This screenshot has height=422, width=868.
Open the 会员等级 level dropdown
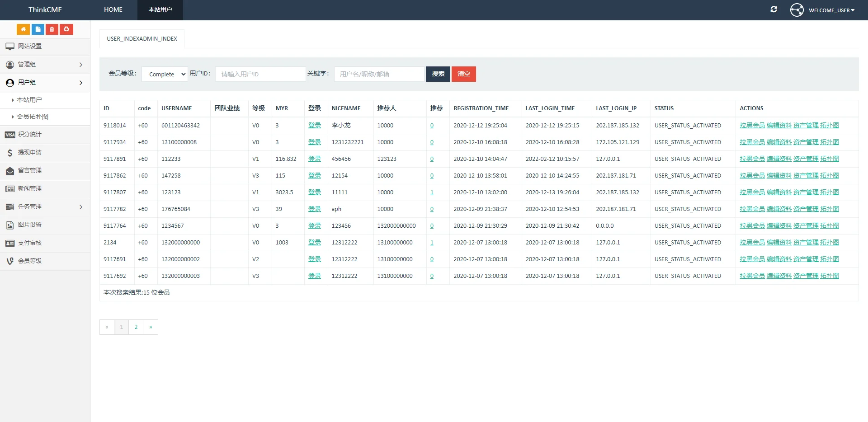point(165,74)
